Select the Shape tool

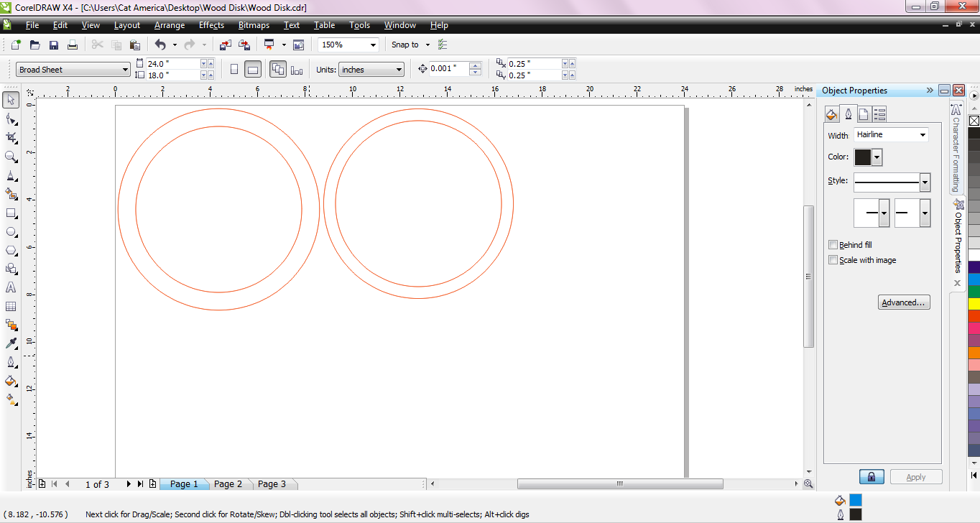click(x=10, y=119)
